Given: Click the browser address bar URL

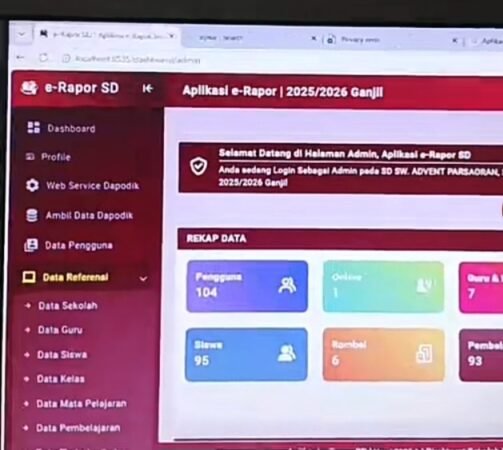Looking at the screenshot, I should click(137, 59).
